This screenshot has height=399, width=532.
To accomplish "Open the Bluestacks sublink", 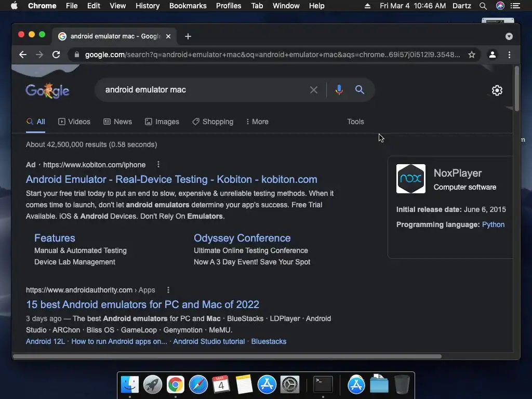I will [269, 341].
